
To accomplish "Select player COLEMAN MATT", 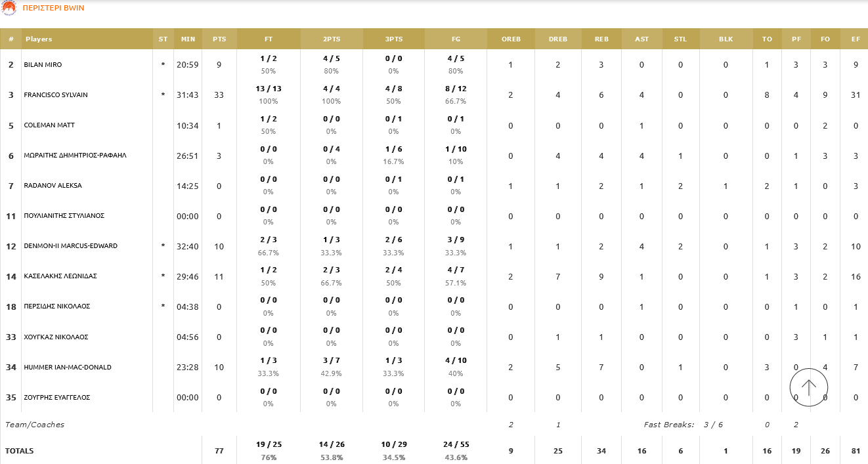I will pyautogui.click(x=49, y=125).
